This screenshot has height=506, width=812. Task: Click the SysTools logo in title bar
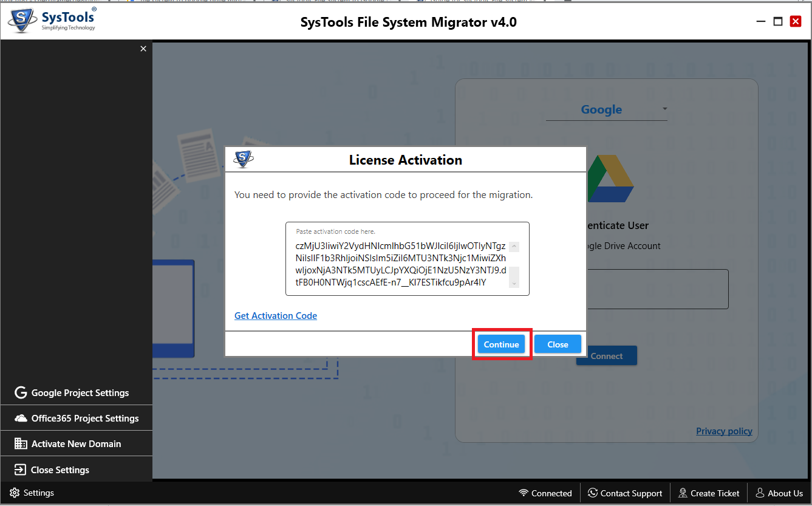(x=52, y=21)
